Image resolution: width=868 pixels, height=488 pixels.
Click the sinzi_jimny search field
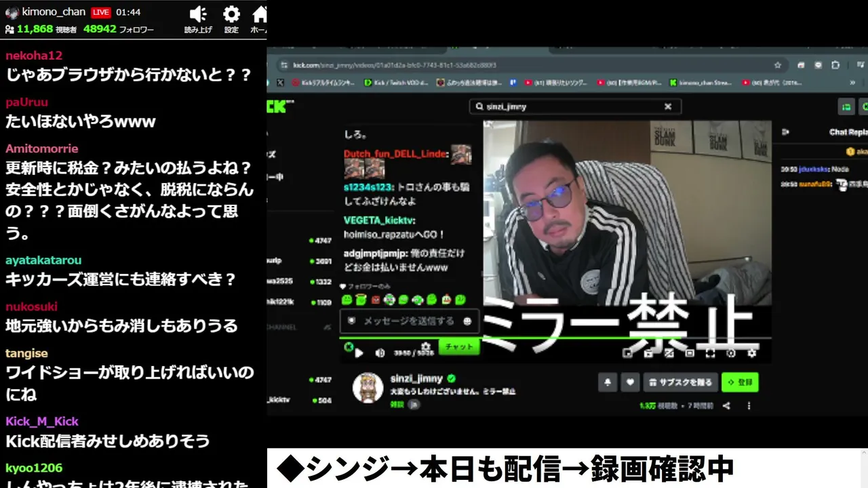point(575,106)
